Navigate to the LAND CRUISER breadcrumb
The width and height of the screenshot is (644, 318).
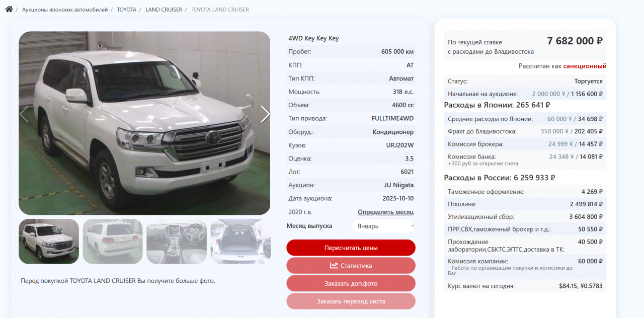[164, 10]
